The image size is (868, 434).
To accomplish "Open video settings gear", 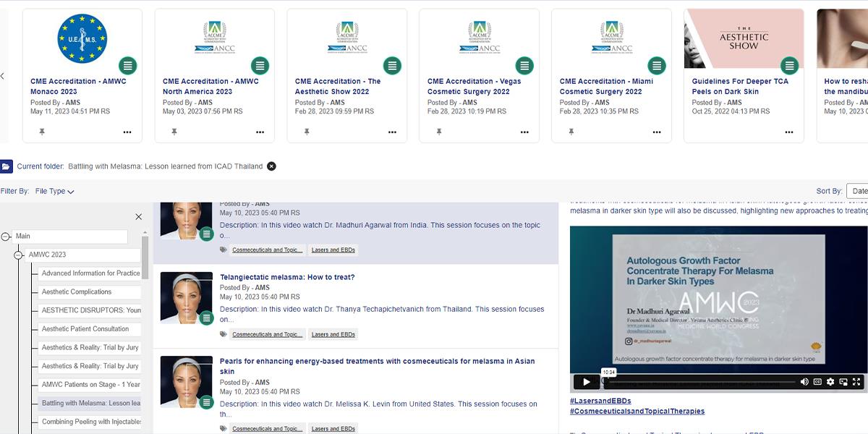I will coord(830,381).
